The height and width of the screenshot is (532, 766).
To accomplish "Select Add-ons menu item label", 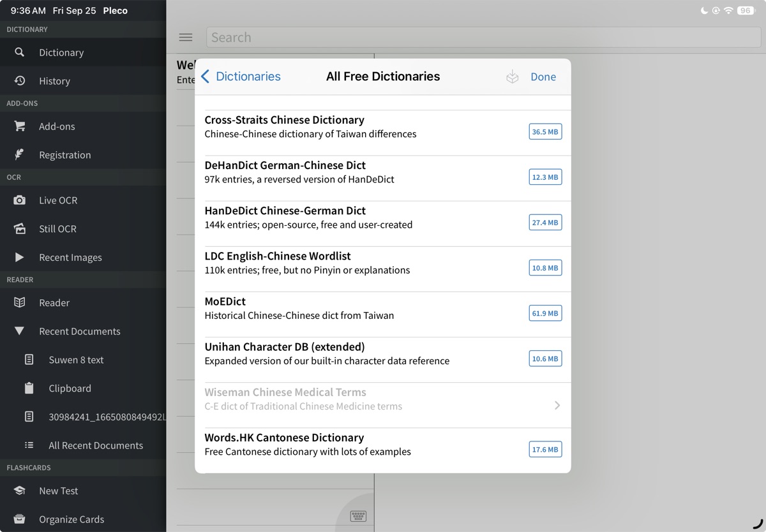I will (57, 126).
